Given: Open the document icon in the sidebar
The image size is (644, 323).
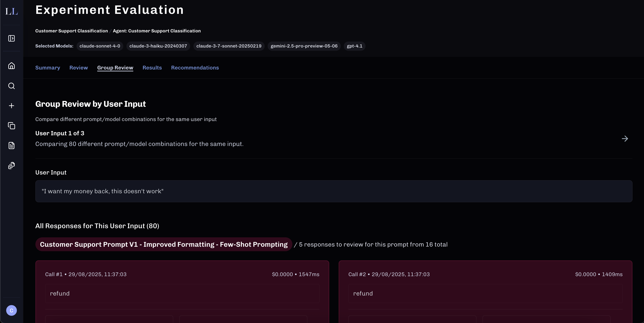Looking at the screenshot, I should 12,145.
